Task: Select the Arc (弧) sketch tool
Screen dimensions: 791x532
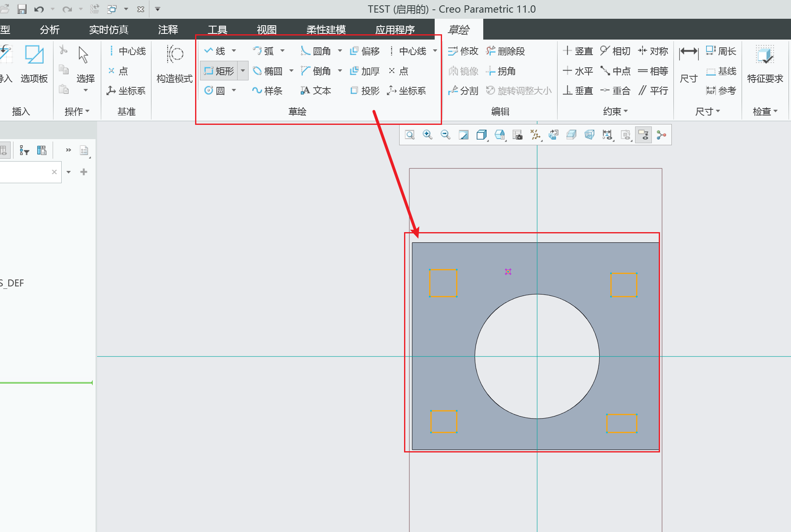Action: click(264, 51)
